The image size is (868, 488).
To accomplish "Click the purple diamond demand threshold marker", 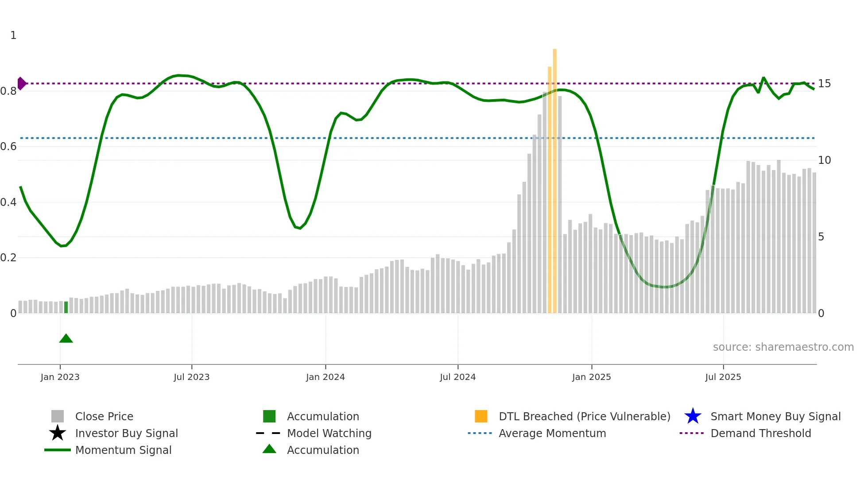I will pos(21,83).
